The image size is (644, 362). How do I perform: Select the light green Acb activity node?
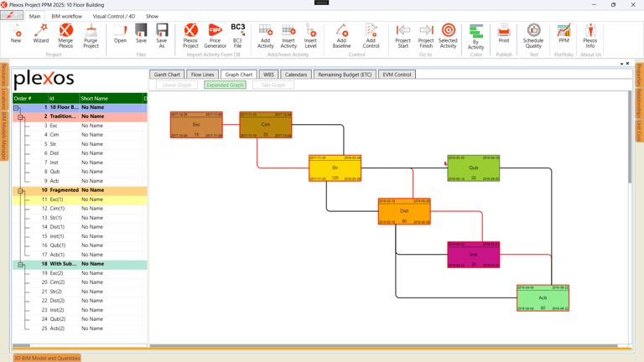coord(543,298)
